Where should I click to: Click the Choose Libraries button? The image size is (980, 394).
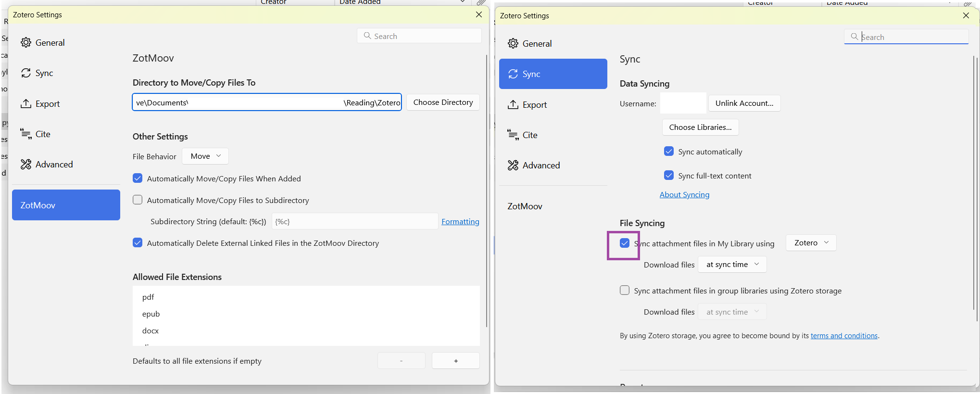(x=700, y=127)
